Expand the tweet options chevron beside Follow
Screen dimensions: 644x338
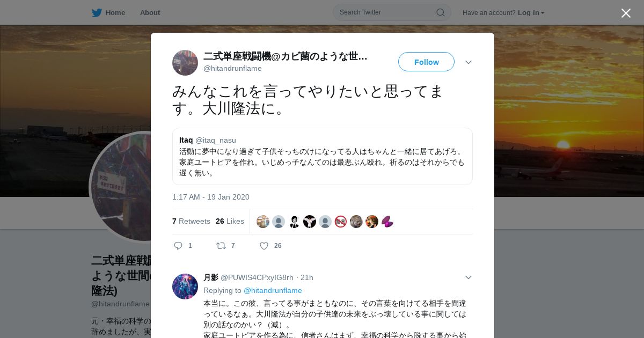coord(468,62)
